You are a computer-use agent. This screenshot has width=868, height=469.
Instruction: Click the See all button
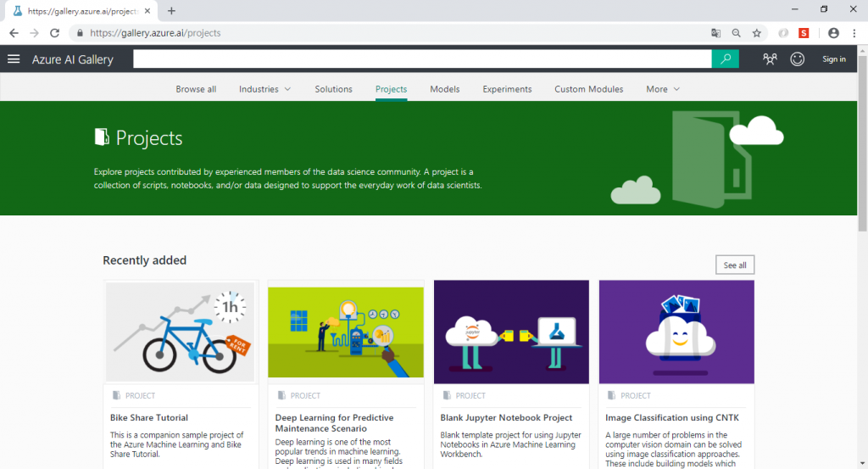pos(735,265)
